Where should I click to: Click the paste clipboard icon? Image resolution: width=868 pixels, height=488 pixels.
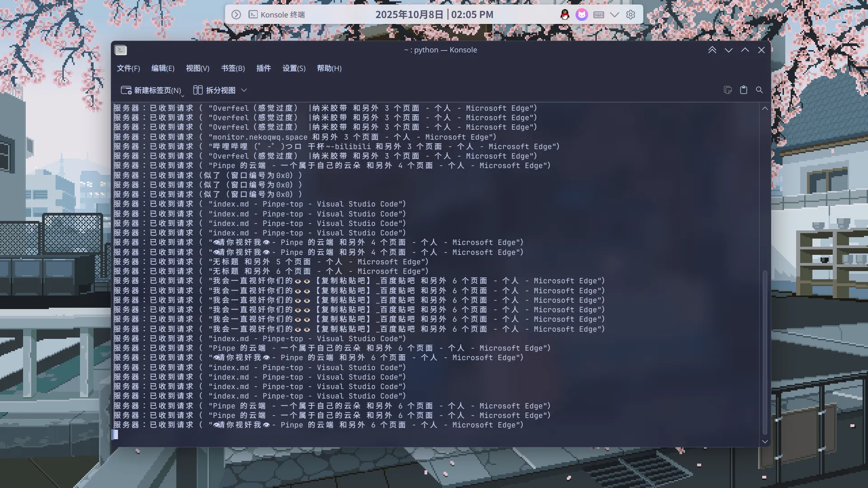(744, 90)
